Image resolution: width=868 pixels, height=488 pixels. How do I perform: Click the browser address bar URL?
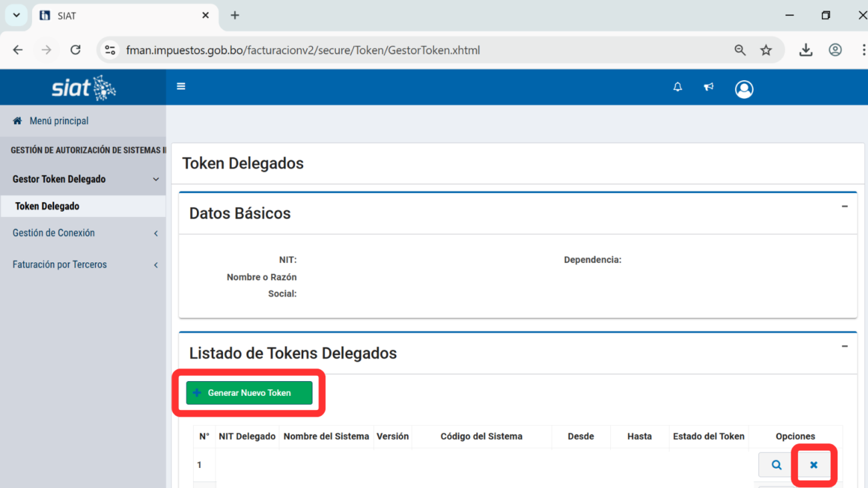click(302, 50)
